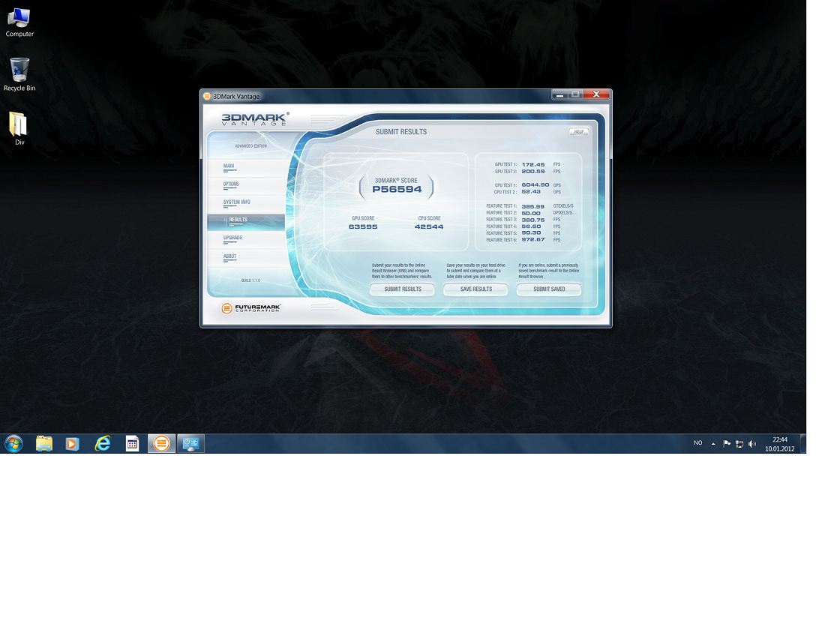This screenshot has height=630, width=840.
Task: Open the Div folder on desktop
Action: pyautogui.click(x=19, y=128)
